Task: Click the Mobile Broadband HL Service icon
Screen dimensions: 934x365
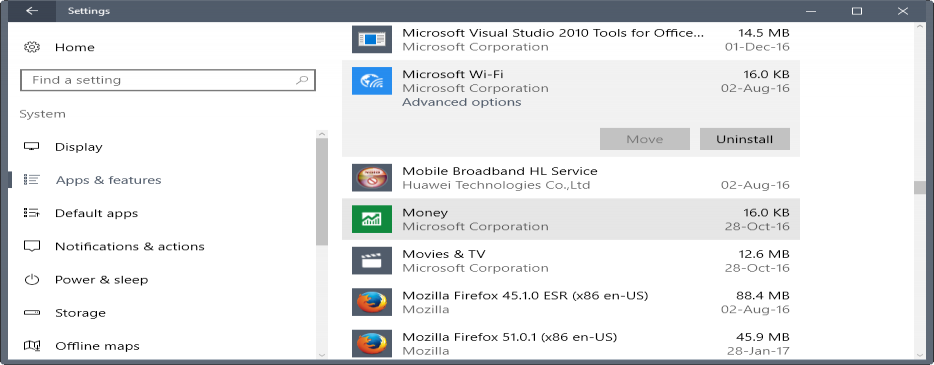Action: tap(372, 177)
